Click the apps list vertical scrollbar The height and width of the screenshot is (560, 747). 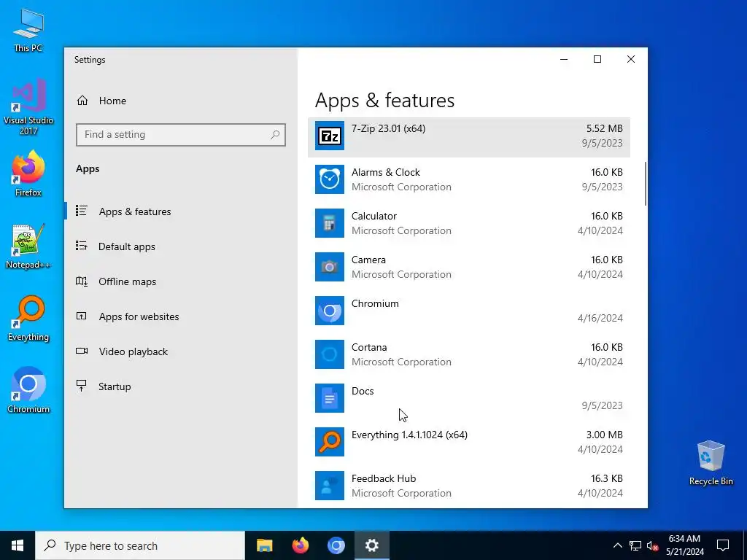(646, 184)
